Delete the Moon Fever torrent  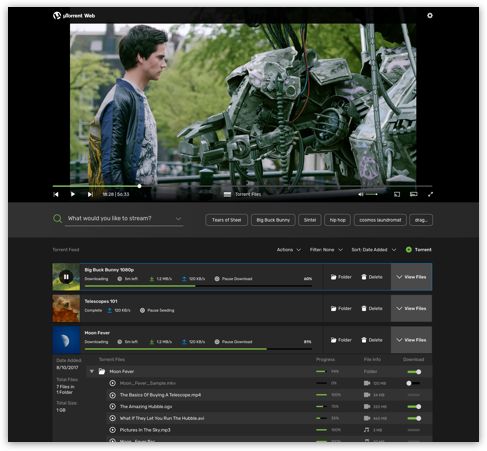372,340
